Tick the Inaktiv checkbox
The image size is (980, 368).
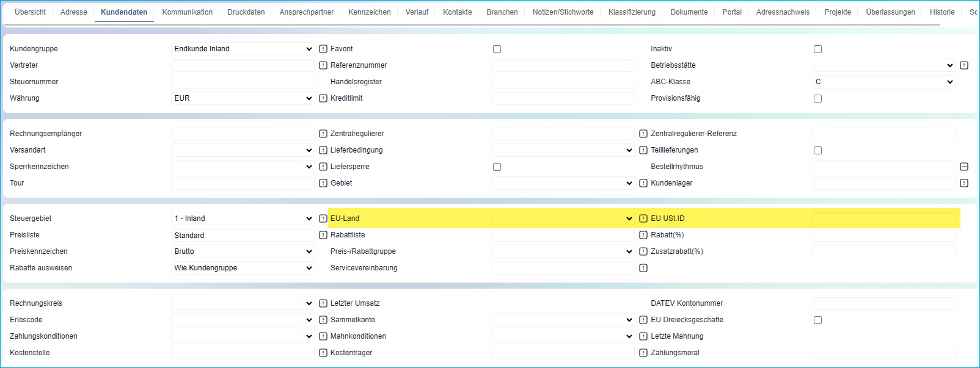coord(817,49)
